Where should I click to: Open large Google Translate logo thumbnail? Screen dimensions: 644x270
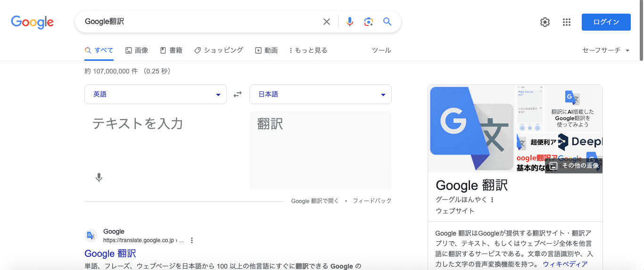(x=471, y=128)
